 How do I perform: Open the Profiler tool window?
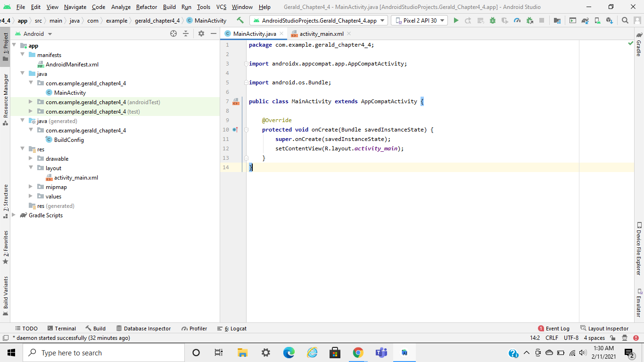tap(194, 329)
